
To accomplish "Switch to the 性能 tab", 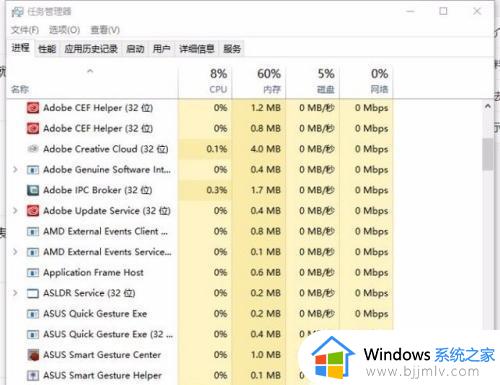I will click(x=47, y=49).
